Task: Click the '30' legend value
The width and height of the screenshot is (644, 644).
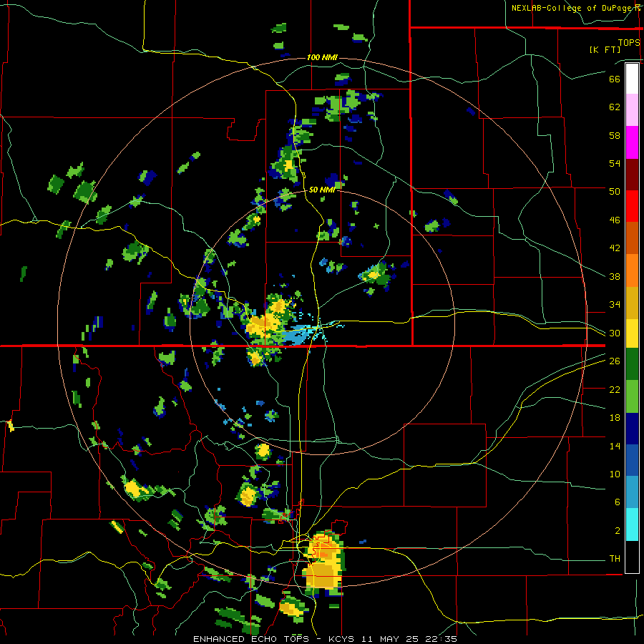Action: pos(615,333)
